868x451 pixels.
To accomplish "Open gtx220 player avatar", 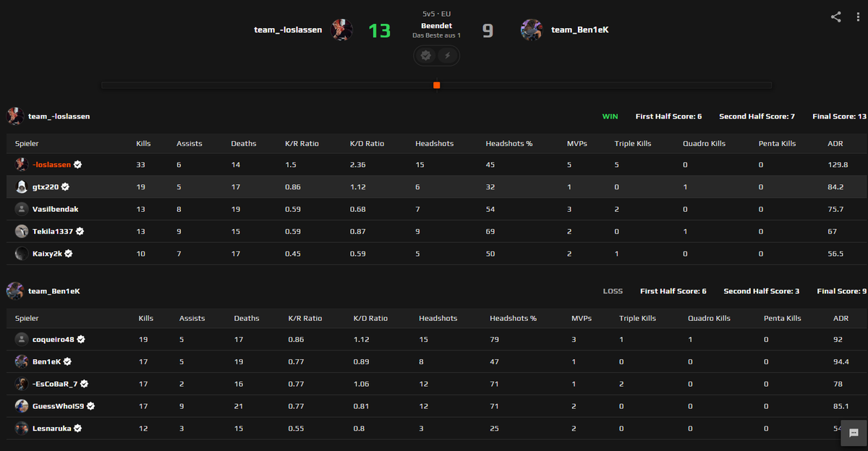I will tap(22, 186).
